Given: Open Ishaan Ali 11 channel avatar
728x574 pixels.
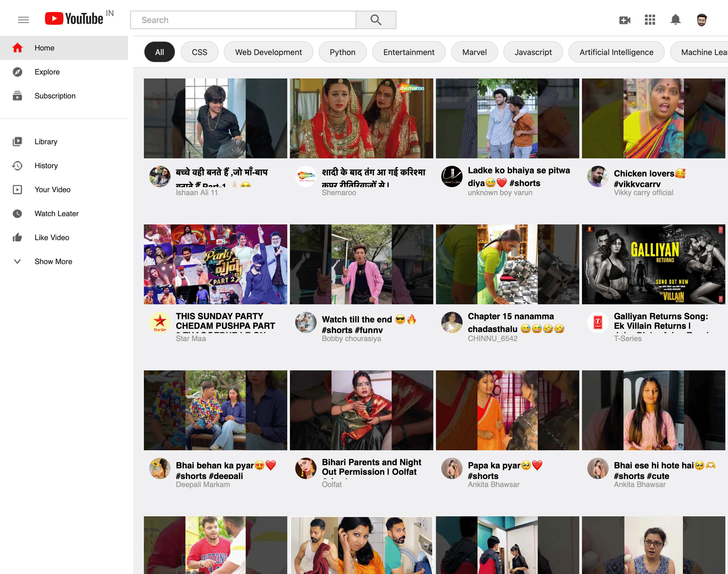Looking at the screenshot, I should (x=160, y=177).
